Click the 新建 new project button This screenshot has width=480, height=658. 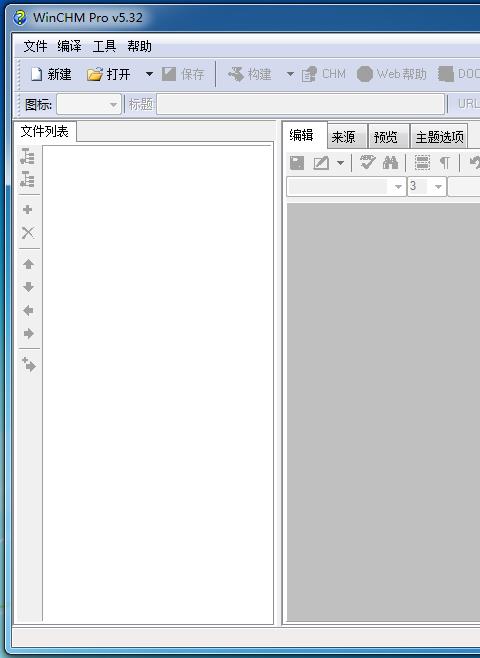tap(51, 74)
